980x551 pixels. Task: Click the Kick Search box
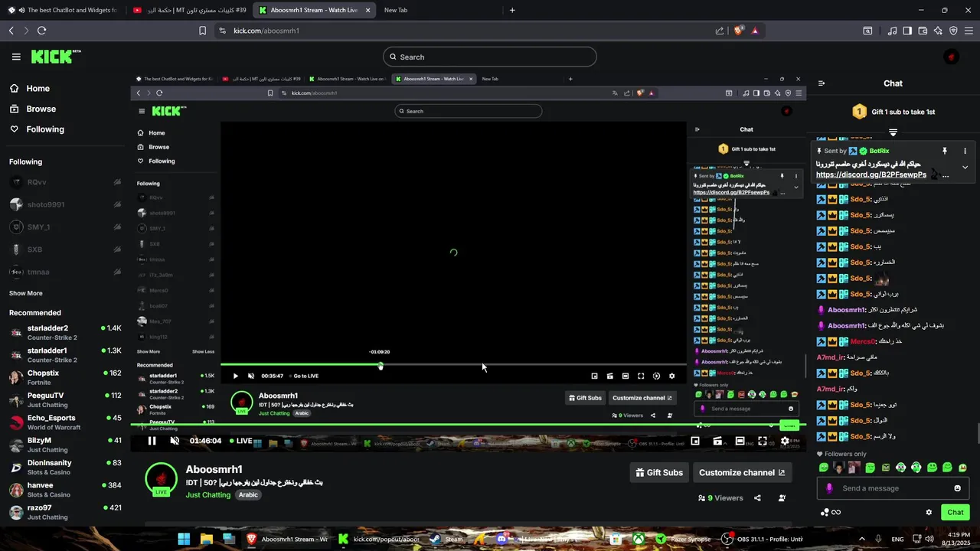point(490,57)
